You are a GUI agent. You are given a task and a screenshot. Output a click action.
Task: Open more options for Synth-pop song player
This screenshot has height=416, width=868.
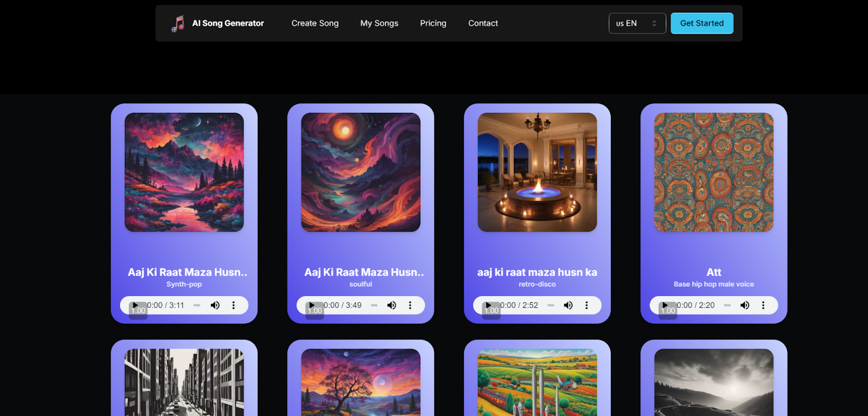234,305
